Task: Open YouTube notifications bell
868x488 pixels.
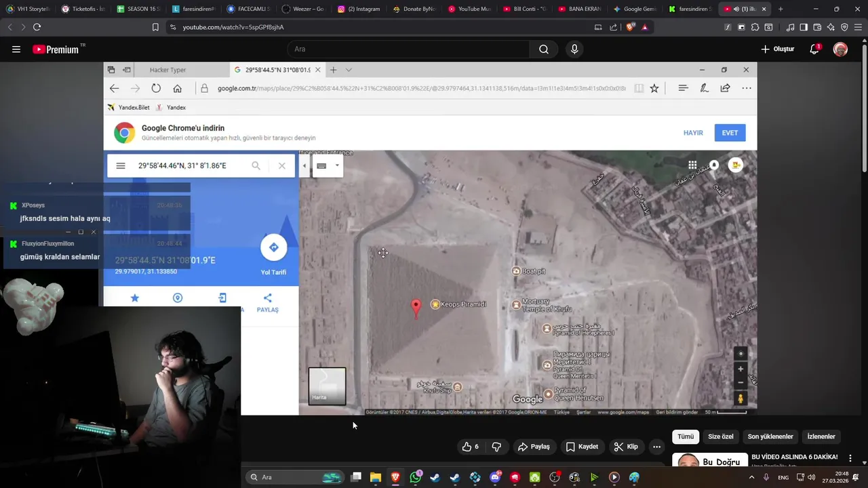Action: (x=815, y=49)
